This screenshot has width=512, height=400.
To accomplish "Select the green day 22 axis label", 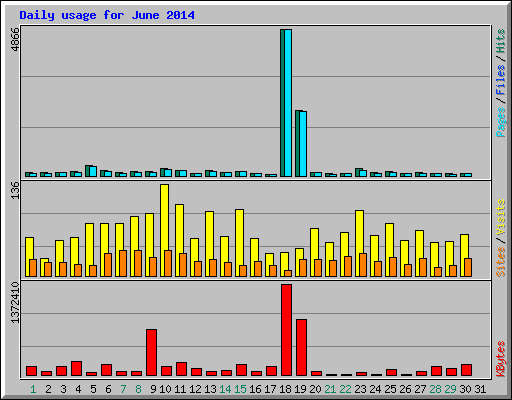I will pyautogui.click(x=345, y=389).
